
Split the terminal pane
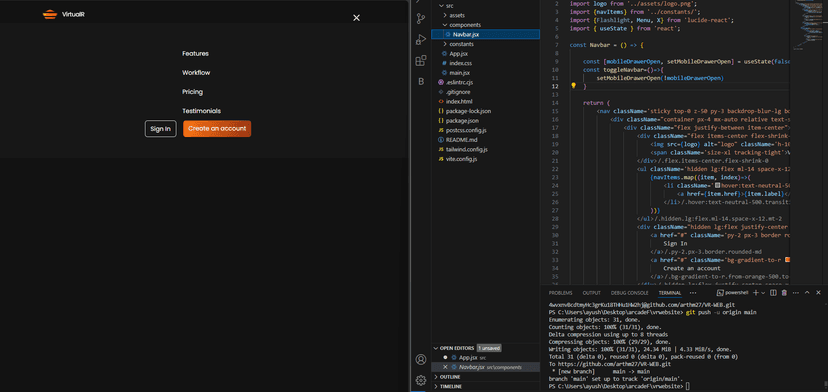tap(773, 293)
